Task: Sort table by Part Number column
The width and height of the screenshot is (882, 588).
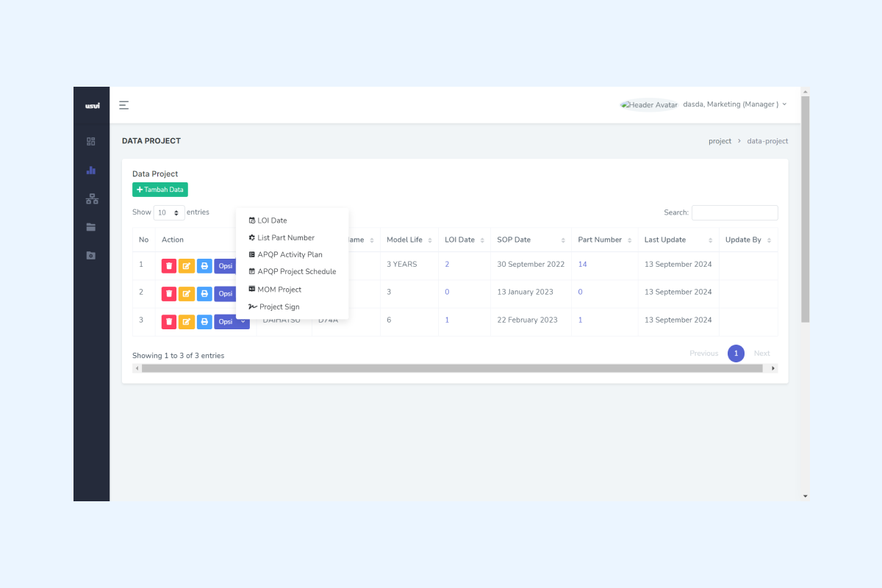Action: coord(605,240)
